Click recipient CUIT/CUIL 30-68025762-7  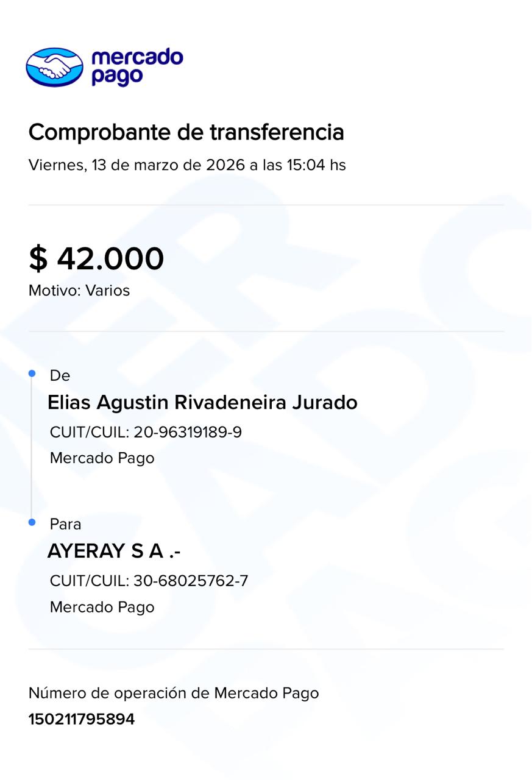tap(149, 581)
